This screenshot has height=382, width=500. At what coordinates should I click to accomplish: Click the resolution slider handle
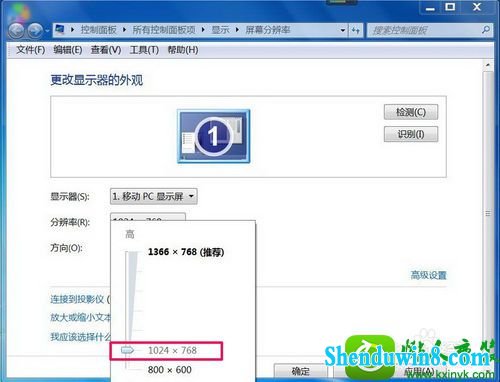[127, 350]
